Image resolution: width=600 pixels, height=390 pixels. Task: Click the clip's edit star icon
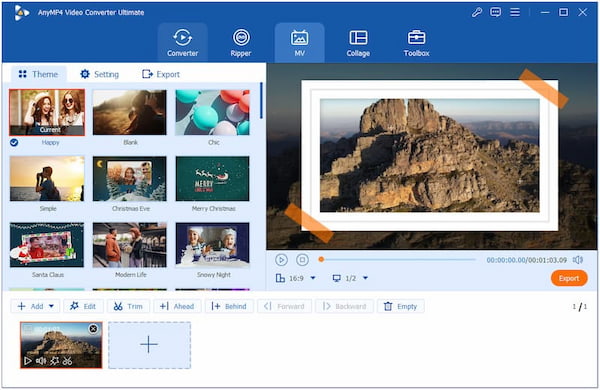(55, 361)
